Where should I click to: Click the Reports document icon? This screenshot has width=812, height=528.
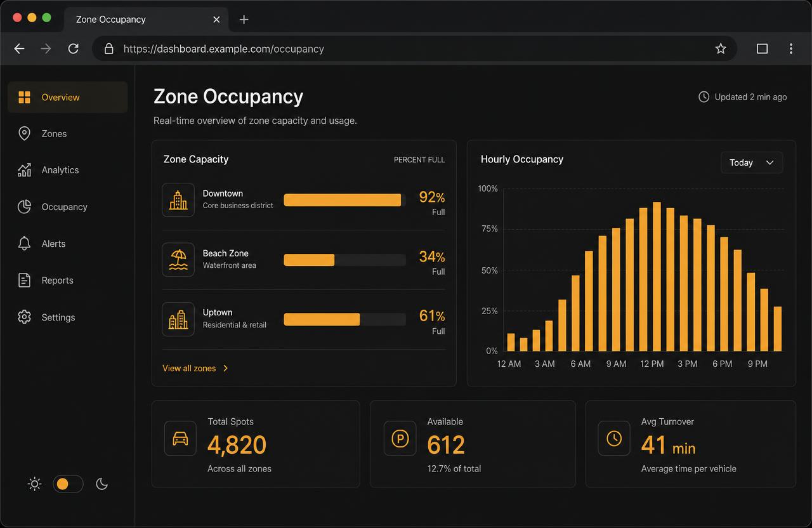tap(24, 280)
